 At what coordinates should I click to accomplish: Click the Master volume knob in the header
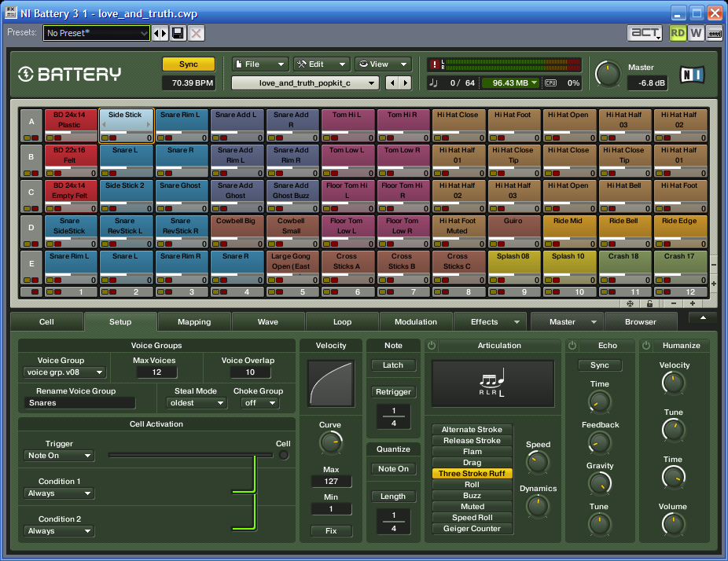coord(608,74)
